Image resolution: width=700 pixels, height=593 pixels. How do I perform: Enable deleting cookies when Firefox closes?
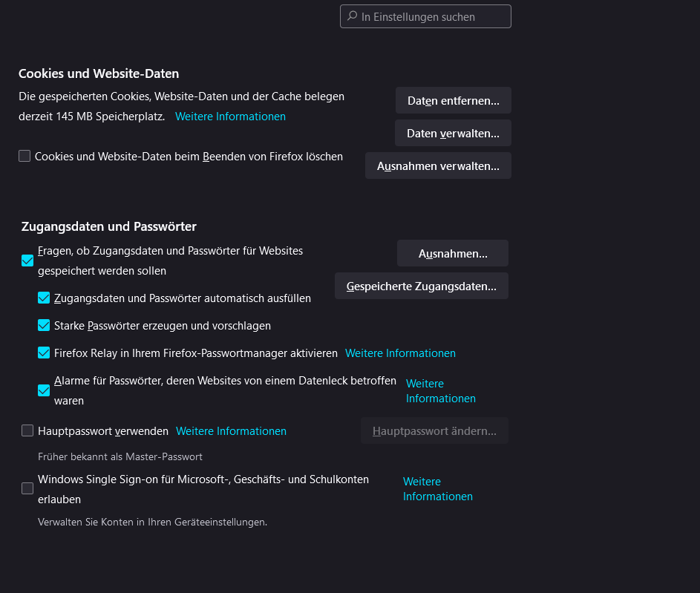[x=24, y=157]
